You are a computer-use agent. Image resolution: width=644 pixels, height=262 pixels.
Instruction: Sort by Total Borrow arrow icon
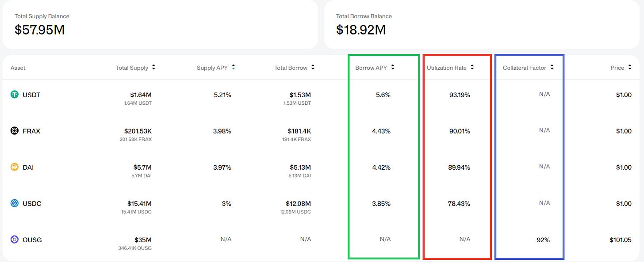pyautogui.click(x=313, y=68)
